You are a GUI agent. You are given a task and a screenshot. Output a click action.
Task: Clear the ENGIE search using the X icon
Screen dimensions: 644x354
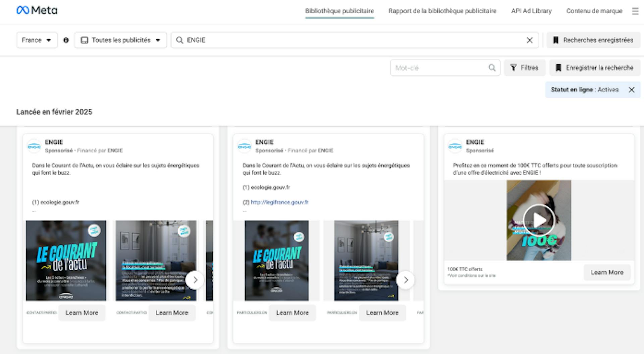(x=529, y=40)
